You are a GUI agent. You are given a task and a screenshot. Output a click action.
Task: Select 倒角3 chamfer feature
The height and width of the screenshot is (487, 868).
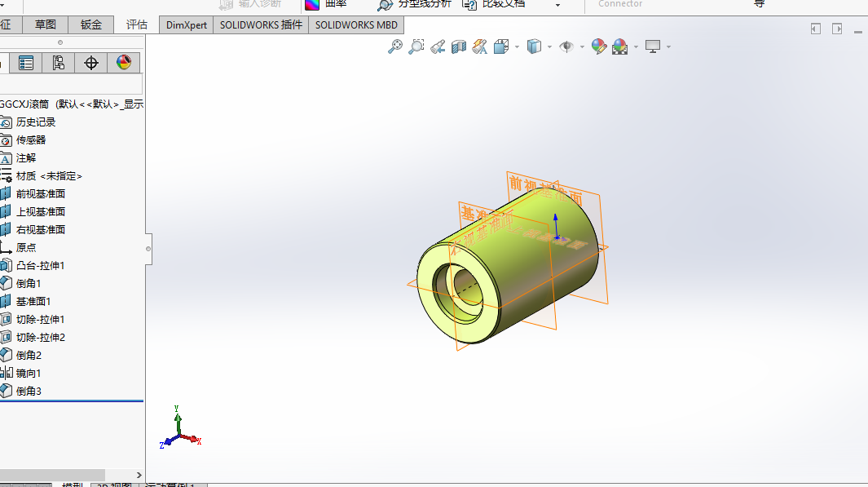coord(29,392)
